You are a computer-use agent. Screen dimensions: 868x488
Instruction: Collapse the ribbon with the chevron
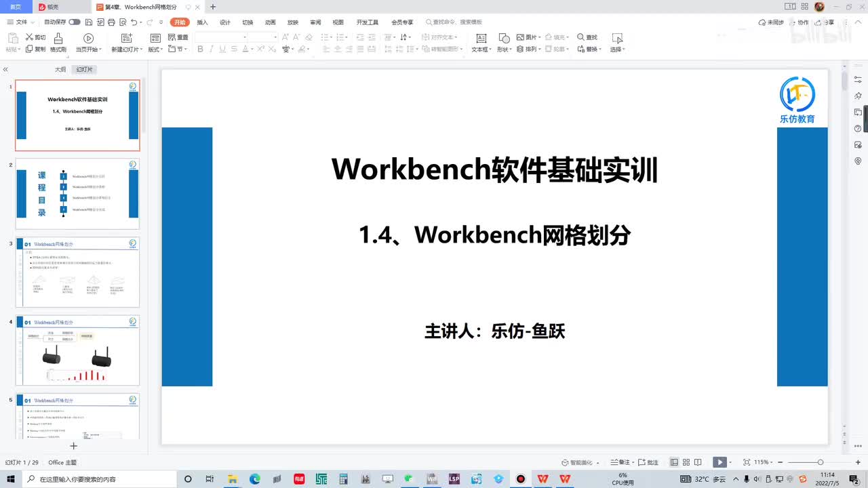pos(857,22)
